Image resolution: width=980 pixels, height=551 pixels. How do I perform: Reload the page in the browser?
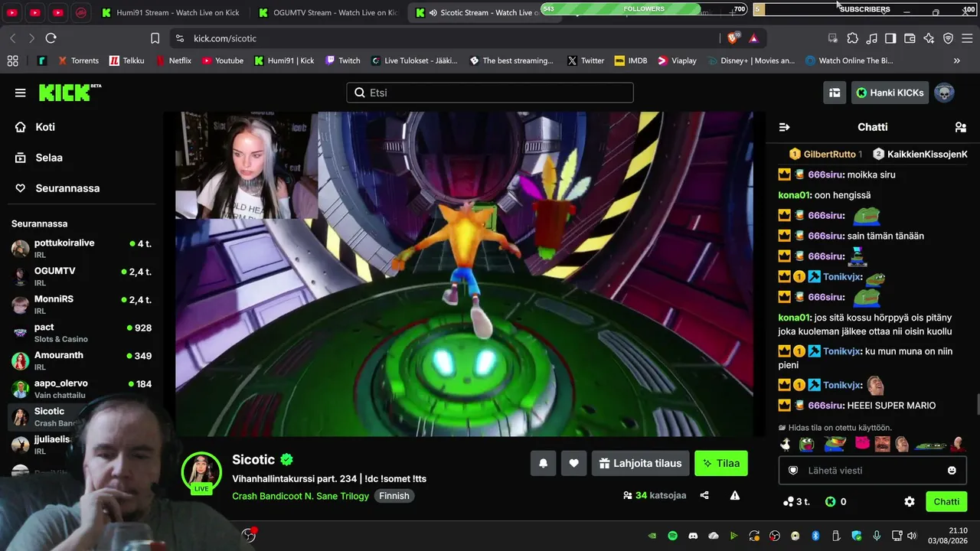(51, 38)
